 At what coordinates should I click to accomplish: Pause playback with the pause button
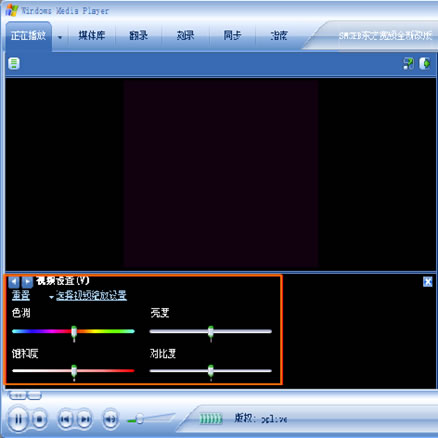tap(18, 419)
